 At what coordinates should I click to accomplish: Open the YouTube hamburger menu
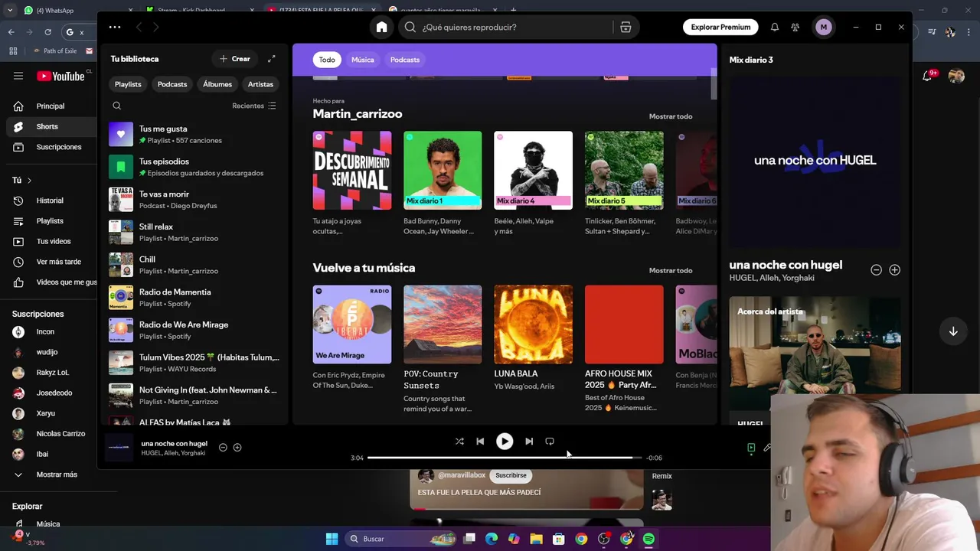click(x=18, y=76)
